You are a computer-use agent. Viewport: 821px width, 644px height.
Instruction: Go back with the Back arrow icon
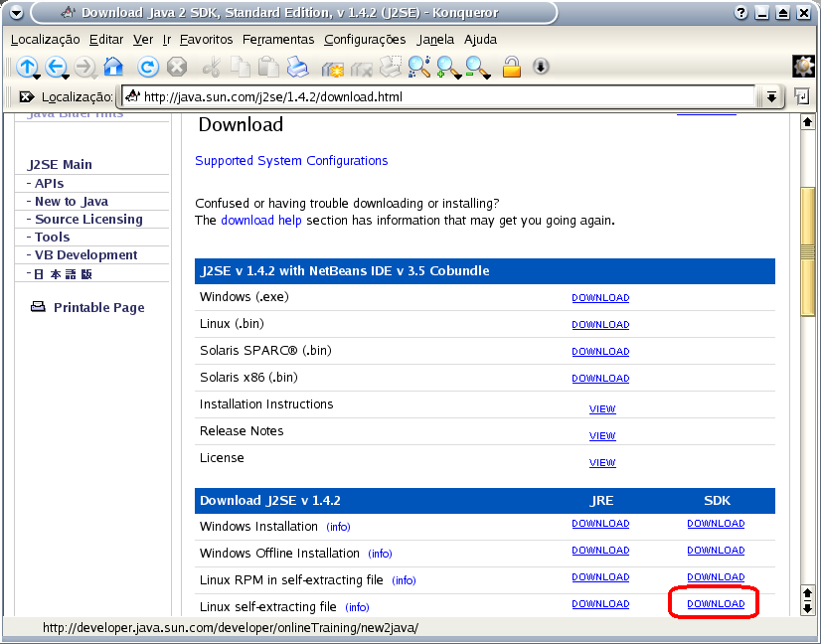click(x=56, y=67)
